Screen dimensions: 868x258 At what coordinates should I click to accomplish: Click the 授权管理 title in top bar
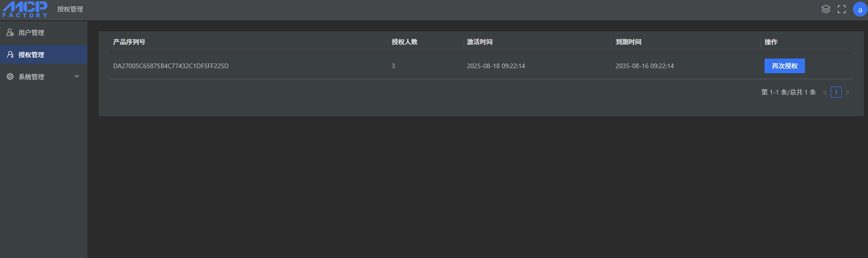click(70, 9)
